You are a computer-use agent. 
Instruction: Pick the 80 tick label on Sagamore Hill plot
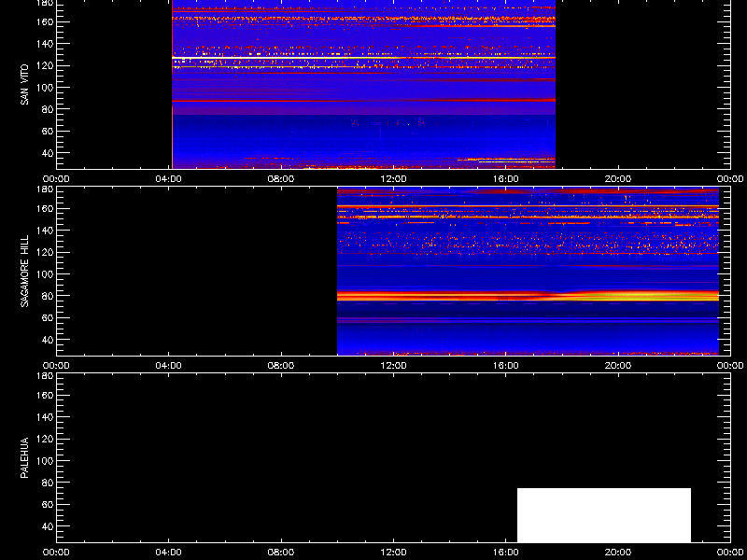pyautogui.click(x=49, y=296)
